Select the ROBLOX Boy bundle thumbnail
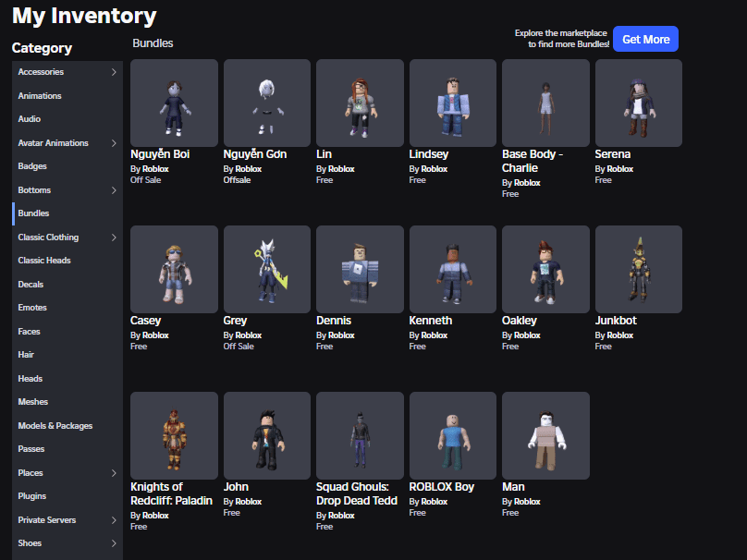The height and width of the screenshot is (560, 747). coord(453,435)
